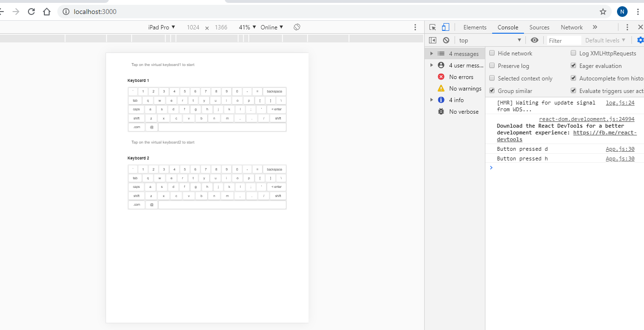644x330 pixels.
Task: Open the top context dropdown
Action: [x=490, y=40]
